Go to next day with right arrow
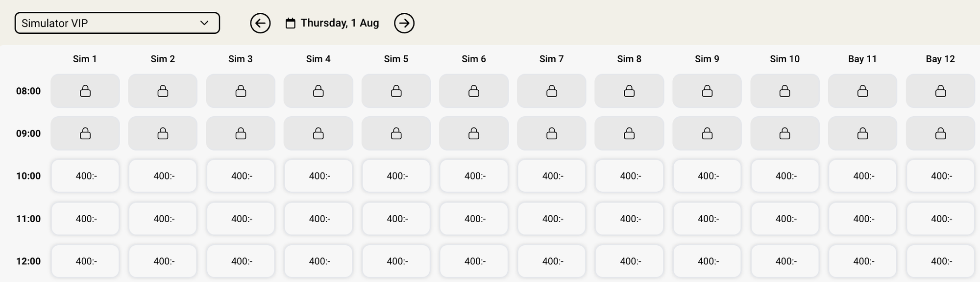980x282 pixels. [x=404, y=23]
